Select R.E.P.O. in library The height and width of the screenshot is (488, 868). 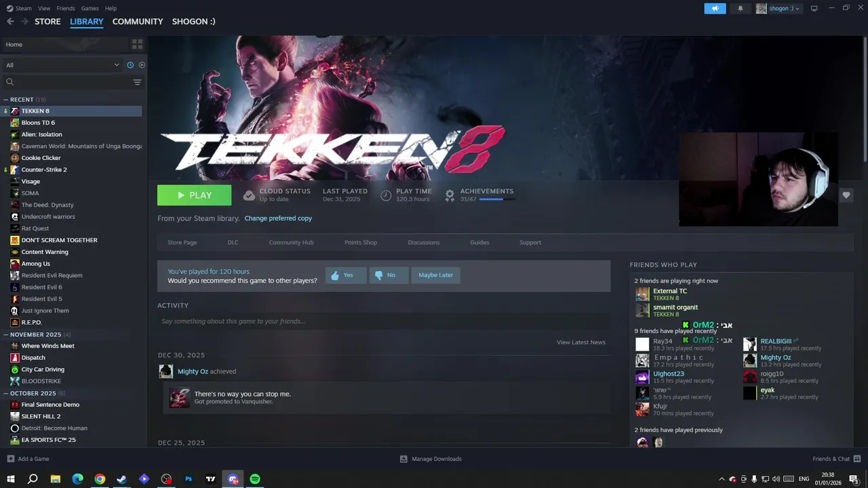(x=31, y=323)
